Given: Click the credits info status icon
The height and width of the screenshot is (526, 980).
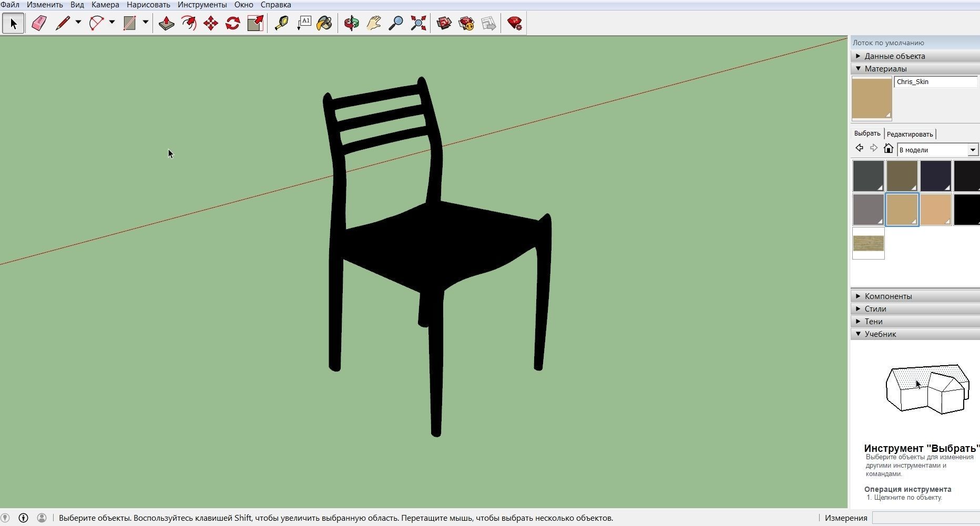Looking at the screenshot, I should click(23, 518).
